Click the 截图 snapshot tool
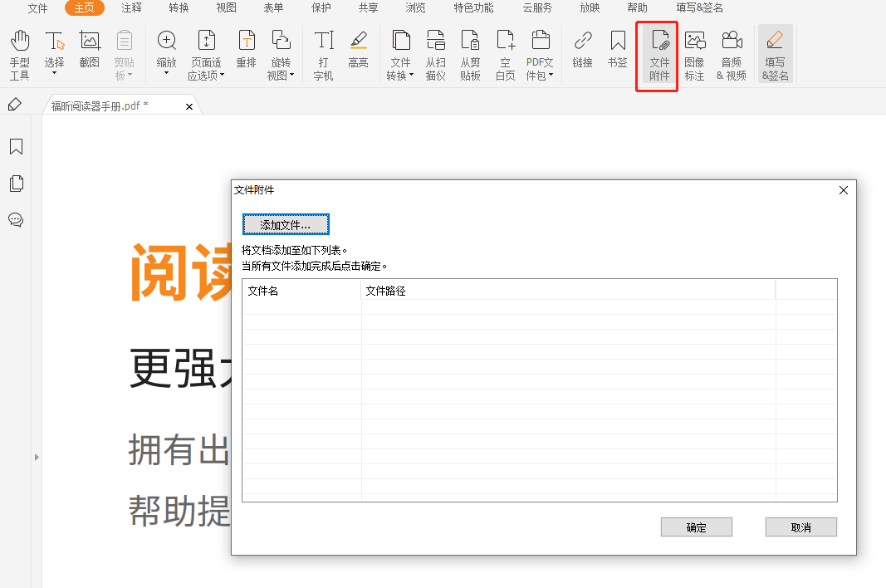This screenshot has width=886, height=588. 89,52
